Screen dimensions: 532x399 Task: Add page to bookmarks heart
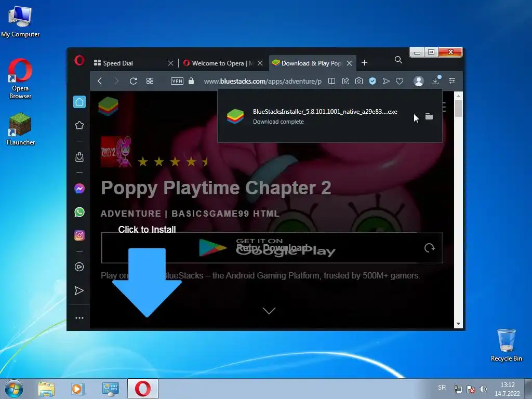[x=400, y=81]
